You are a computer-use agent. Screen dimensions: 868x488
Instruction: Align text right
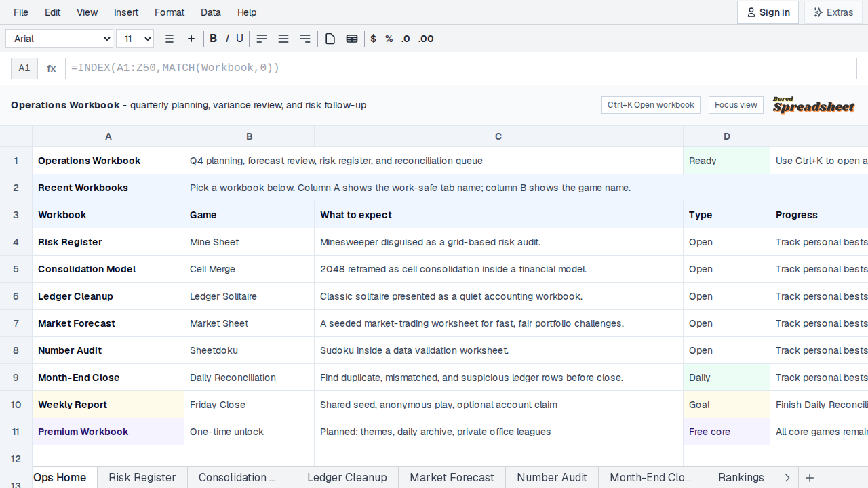(x=305, y=39)
